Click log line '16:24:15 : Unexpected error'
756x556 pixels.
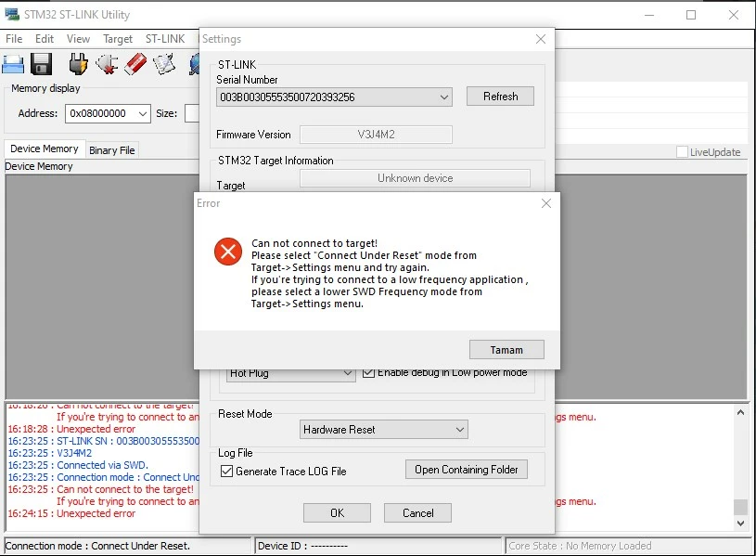click(71, 513)
